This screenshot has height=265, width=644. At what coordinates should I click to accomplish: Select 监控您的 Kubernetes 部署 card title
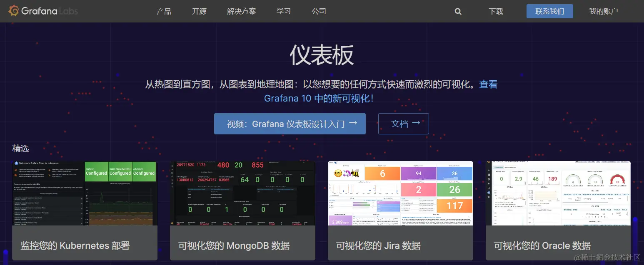click(x=75, y=245)
